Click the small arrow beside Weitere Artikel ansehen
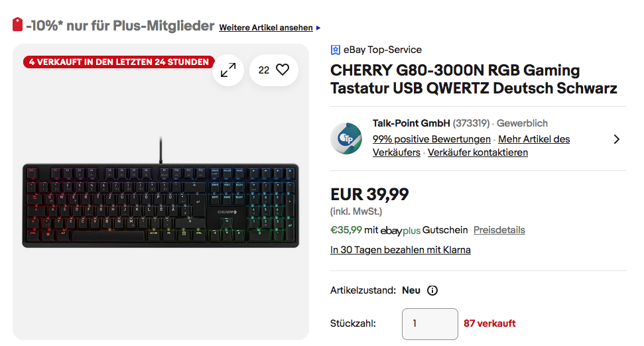Viewport: 644px width, 346px height. tap(318, 28)
